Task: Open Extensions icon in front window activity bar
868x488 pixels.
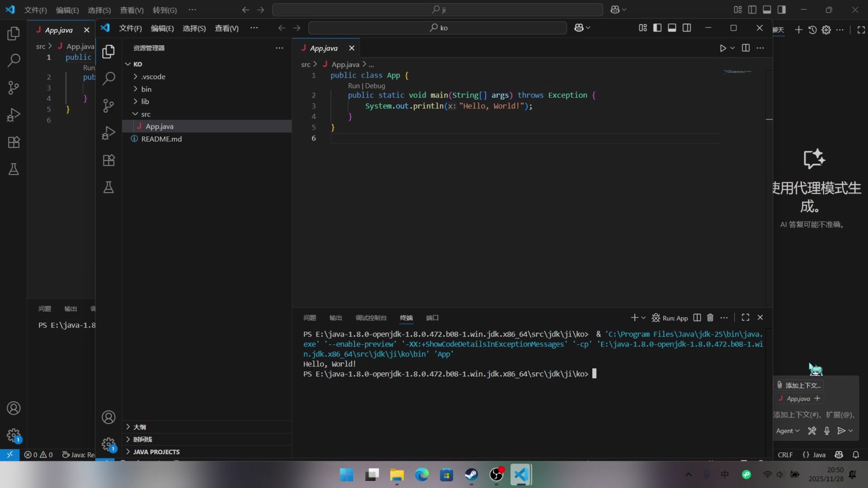Action: 108,160
